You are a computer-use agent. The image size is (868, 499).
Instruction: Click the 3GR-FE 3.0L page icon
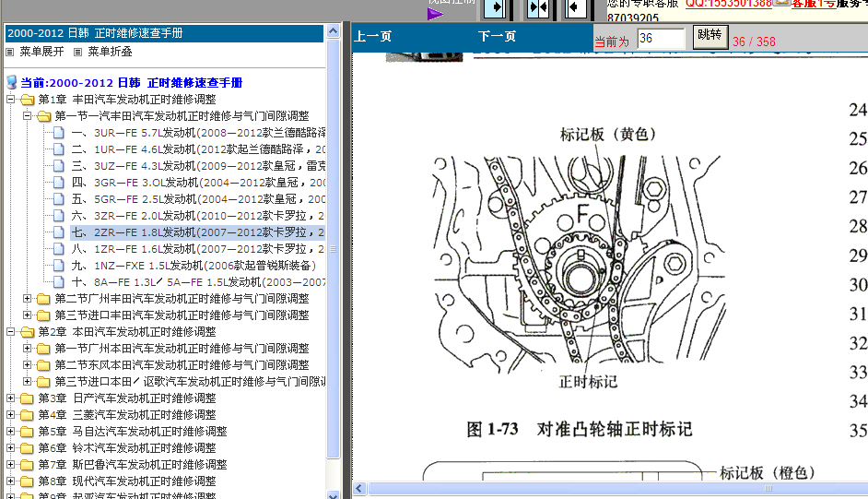click(x=59, y=183)
